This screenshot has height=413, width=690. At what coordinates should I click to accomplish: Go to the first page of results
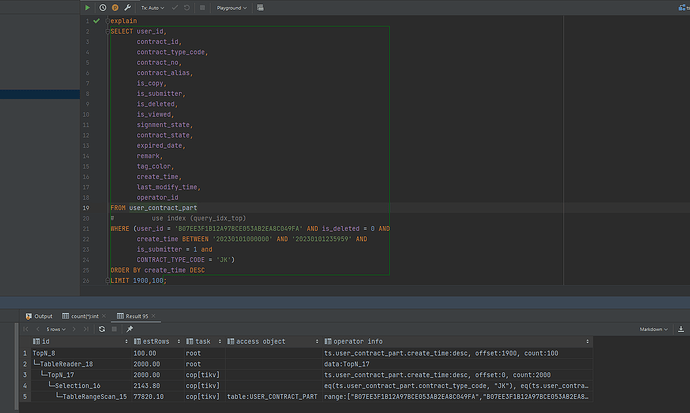tap(26, 329)
